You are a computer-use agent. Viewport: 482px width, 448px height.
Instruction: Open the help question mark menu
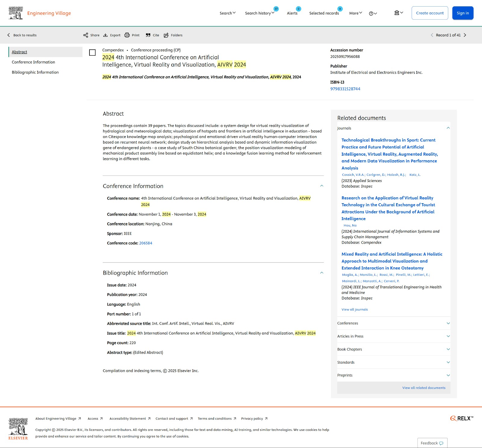tap(373, 13)
